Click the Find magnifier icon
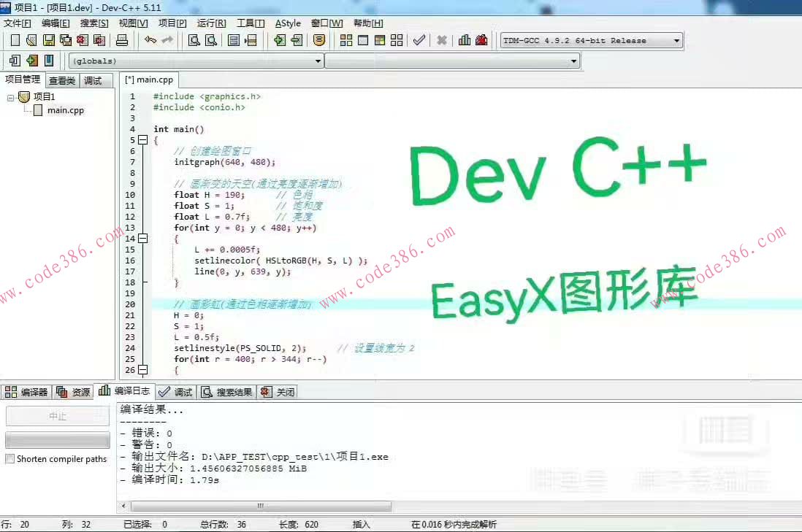 click(x=194, y=40)
